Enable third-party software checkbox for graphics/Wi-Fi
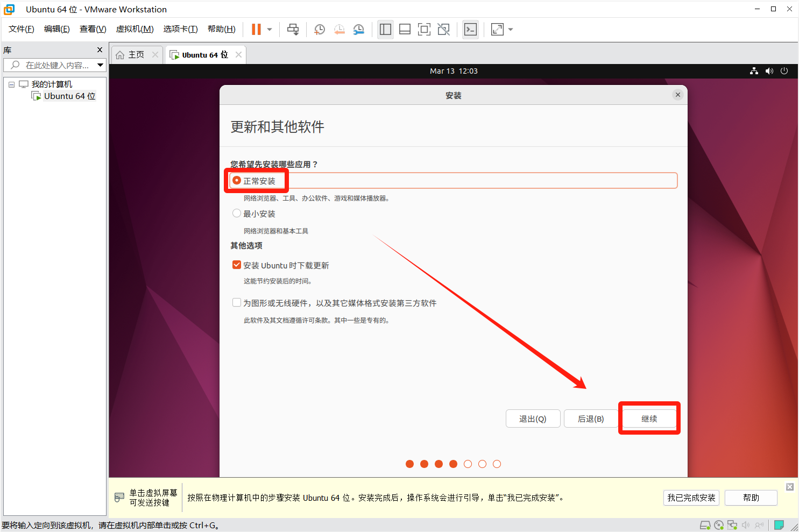Image resolution: width=799 pixels, height=532 pixels. tap(237, 303)
